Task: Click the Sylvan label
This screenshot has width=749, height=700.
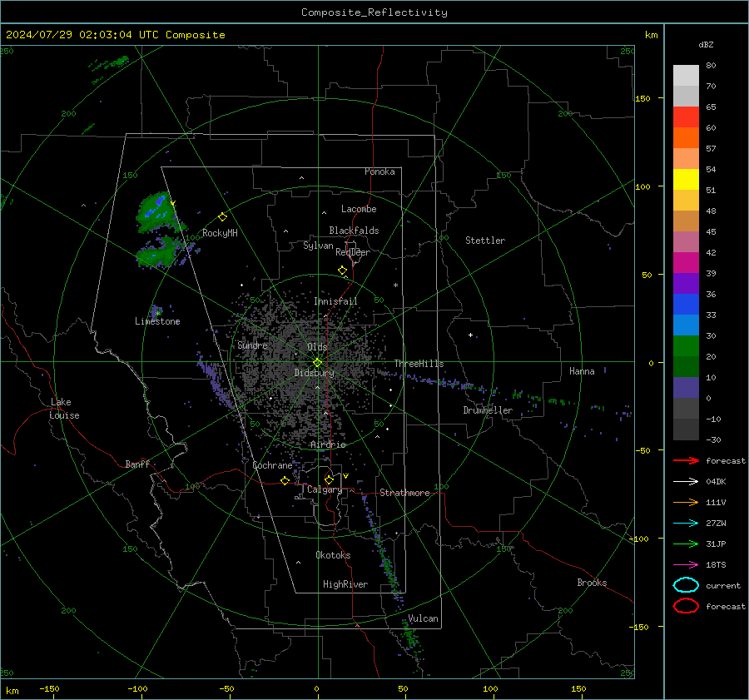Action: [318, 246]
